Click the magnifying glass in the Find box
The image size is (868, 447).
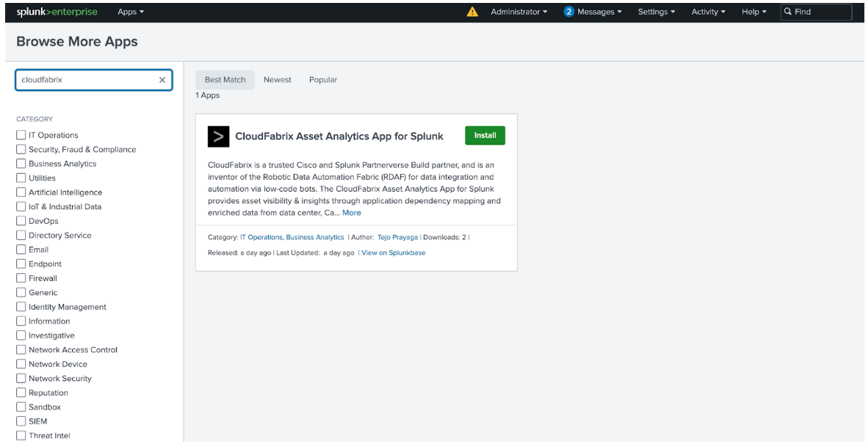(x=788, y=11)
